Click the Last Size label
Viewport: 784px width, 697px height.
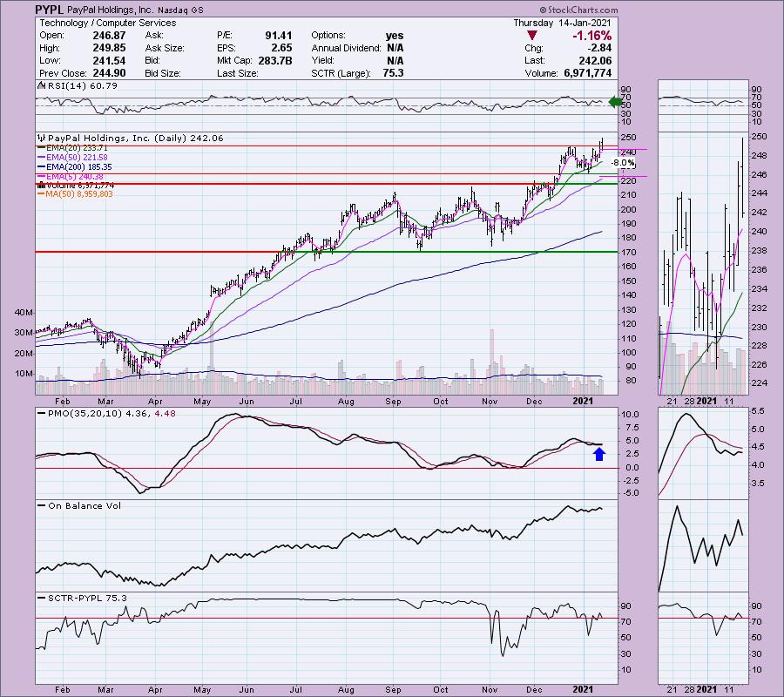click(238, 73)
